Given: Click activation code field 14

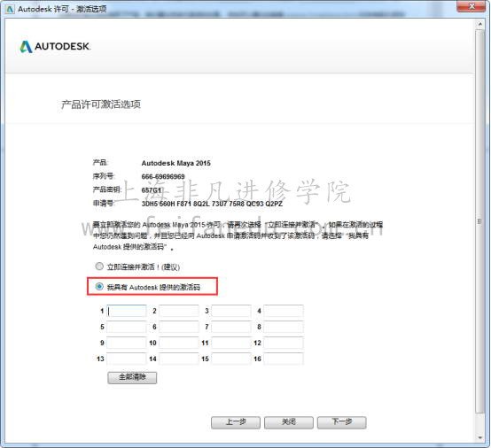Looking at the screenshot, I should click(179, 359).
